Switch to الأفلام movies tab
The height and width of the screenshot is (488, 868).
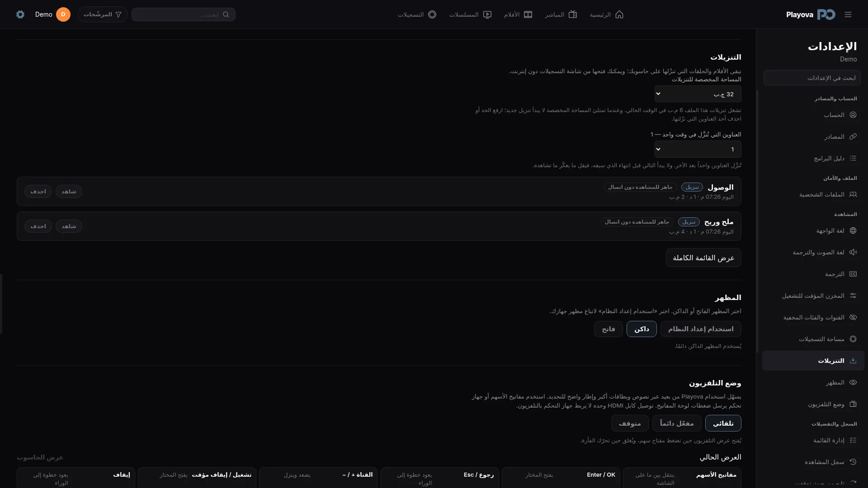coord(518,14)
